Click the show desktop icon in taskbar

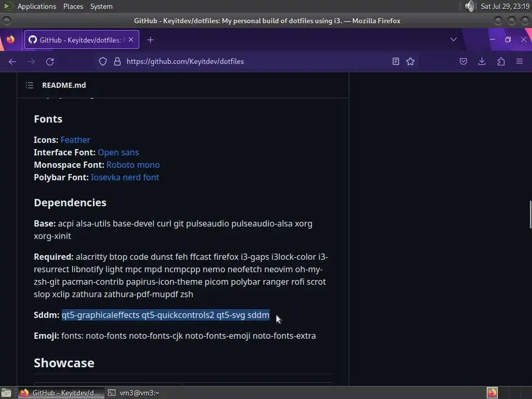6,393
